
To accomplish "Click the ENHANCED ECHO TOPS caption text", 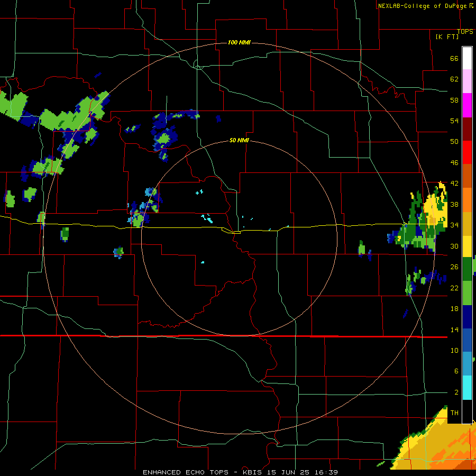I will 186,472.
